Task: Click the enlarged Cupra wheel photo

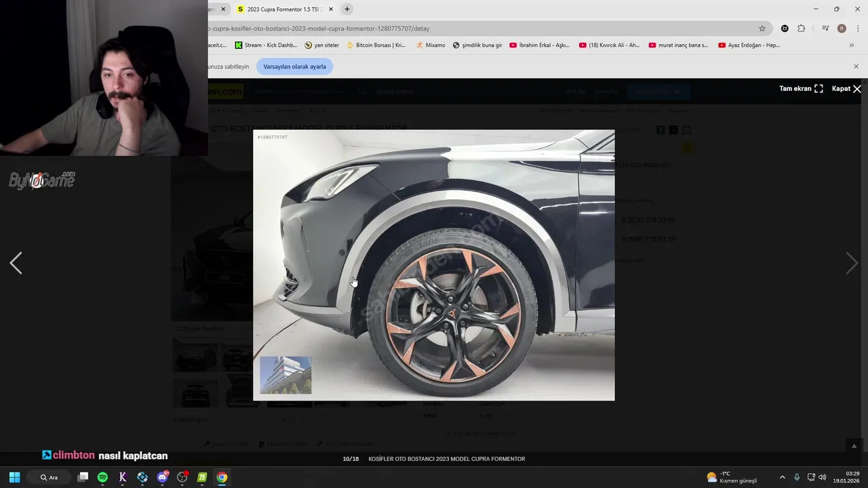Action: pyautogui.click(x=434, y=265)
